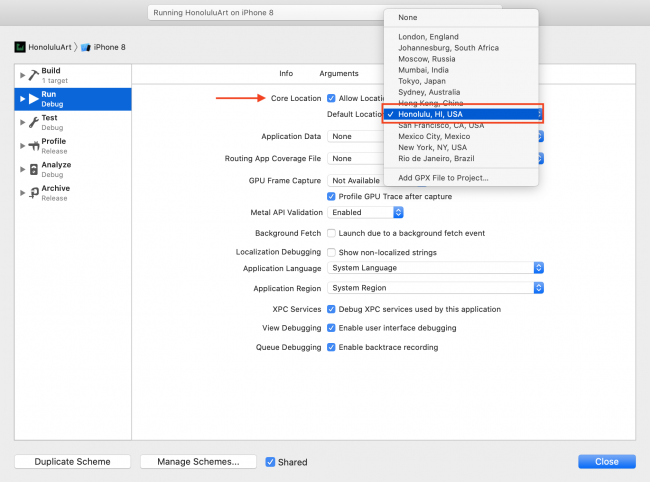Click HonoluluArt in the breadcrumb

pyautogui.click(x=50, y=47)
